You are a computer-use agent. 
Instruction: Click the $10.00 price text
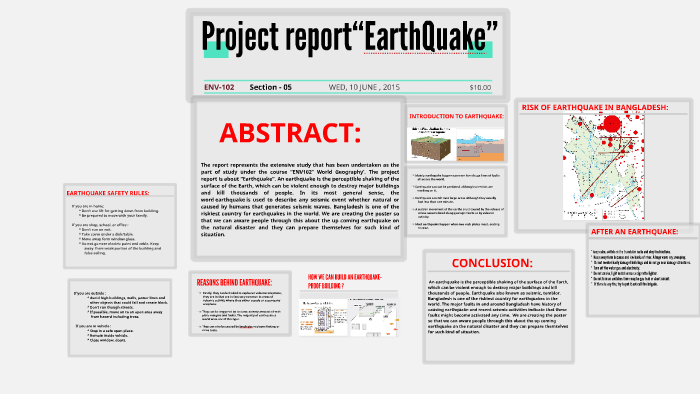tap(480, 87)
